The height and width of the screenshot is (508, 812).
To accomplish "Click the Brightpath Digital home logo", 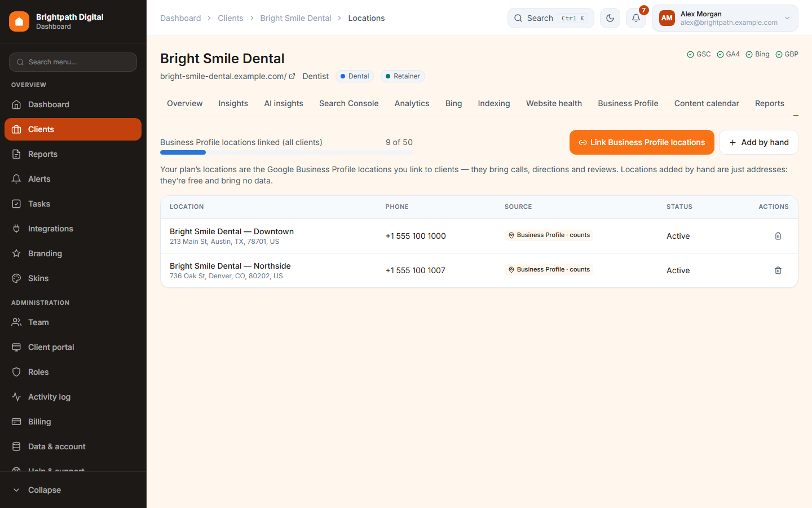I will point(19,21).
